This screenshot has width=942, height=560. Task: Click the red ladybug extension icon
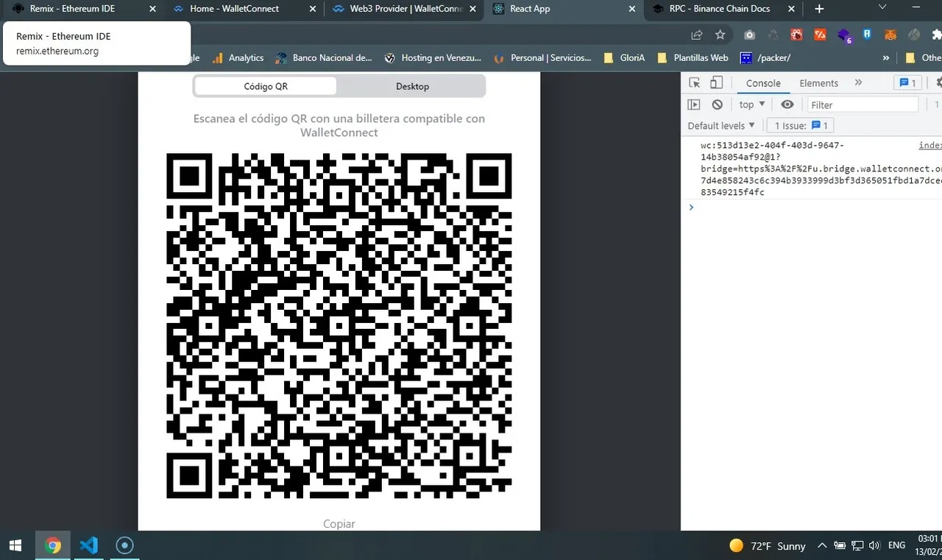[796, 35]
